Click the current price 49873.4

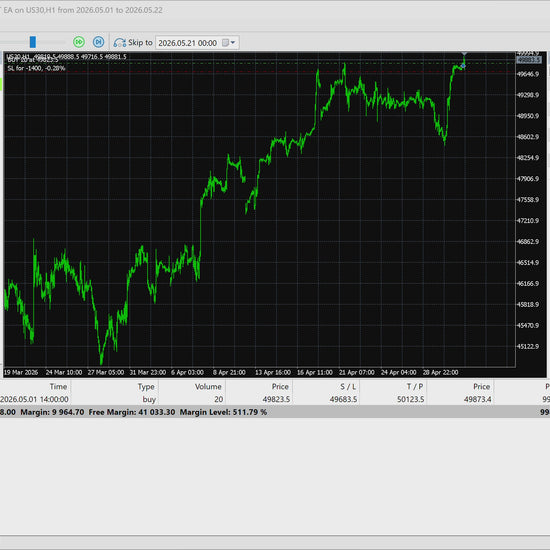[x=477, y=399]
